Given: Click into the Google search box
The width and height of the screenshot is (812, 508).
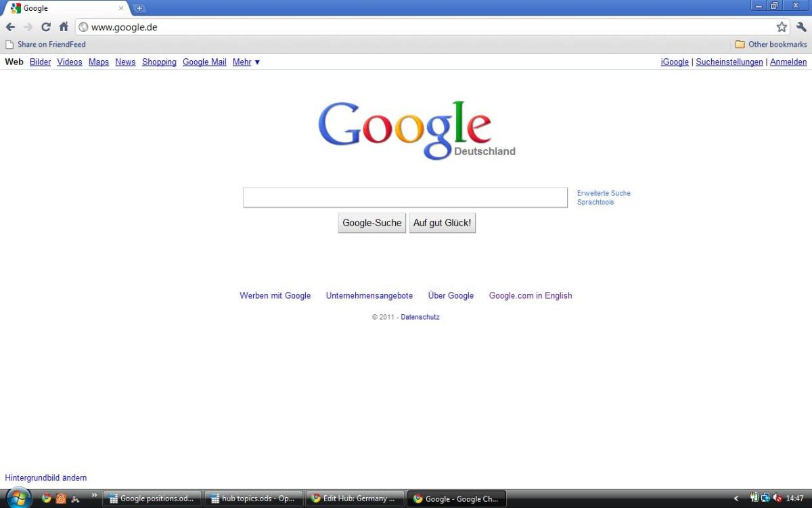Looking at the screenshot, I should pos(405,198).
